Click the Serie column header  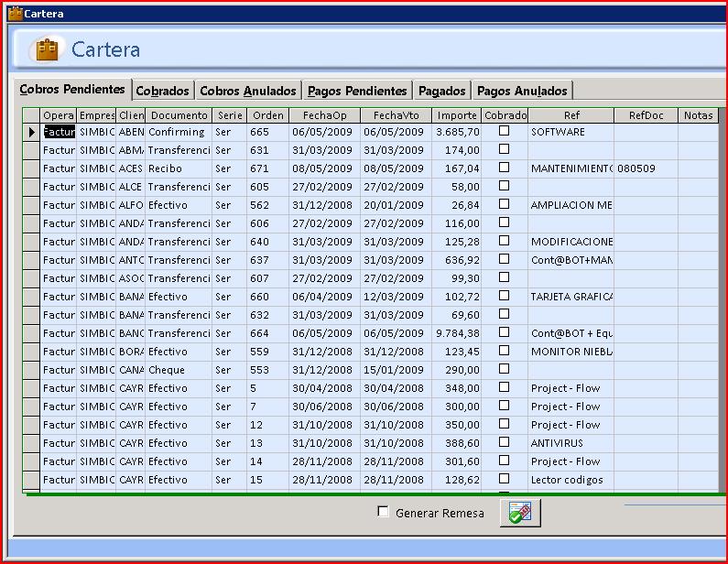coord(230,115)
